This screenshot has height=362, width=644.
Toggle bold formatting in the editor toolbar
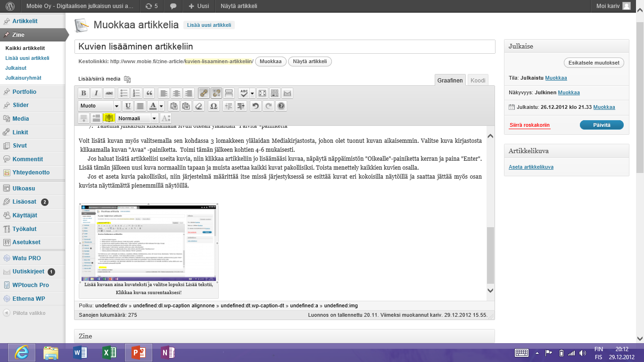tap(83, 93)
